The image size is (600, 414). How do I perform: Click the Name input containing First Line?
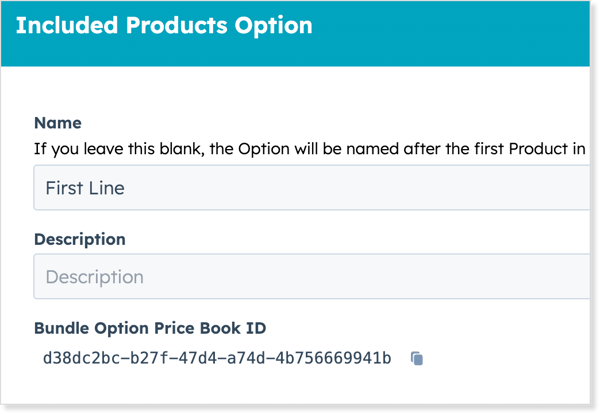coord(300,188)
